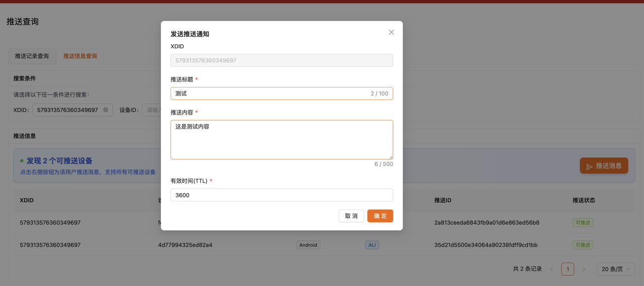The image size is (644, 286).
Task: Select the 推送信息查询 tab
Action: pos(80,56)
